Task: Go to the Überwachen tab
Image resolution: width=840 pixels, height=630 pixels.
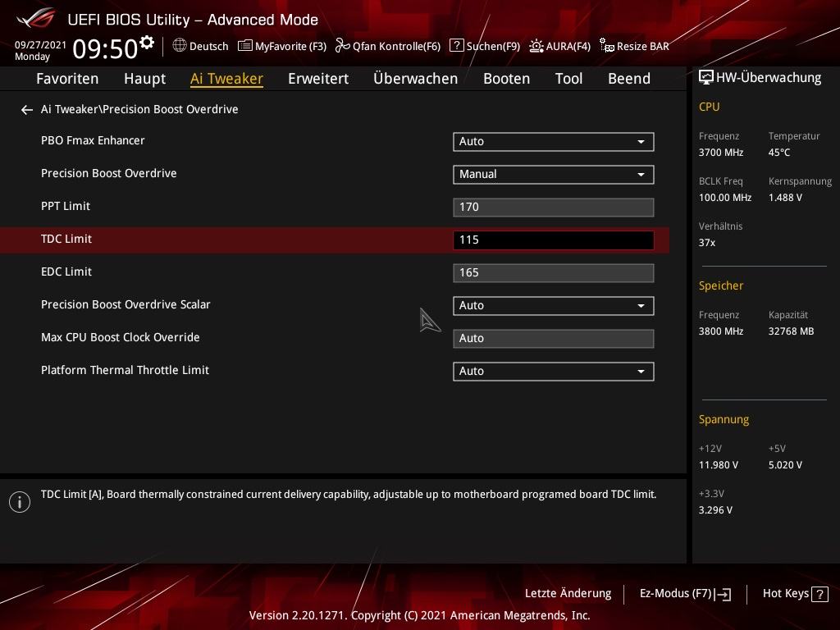Action: (x=415, y=79)
